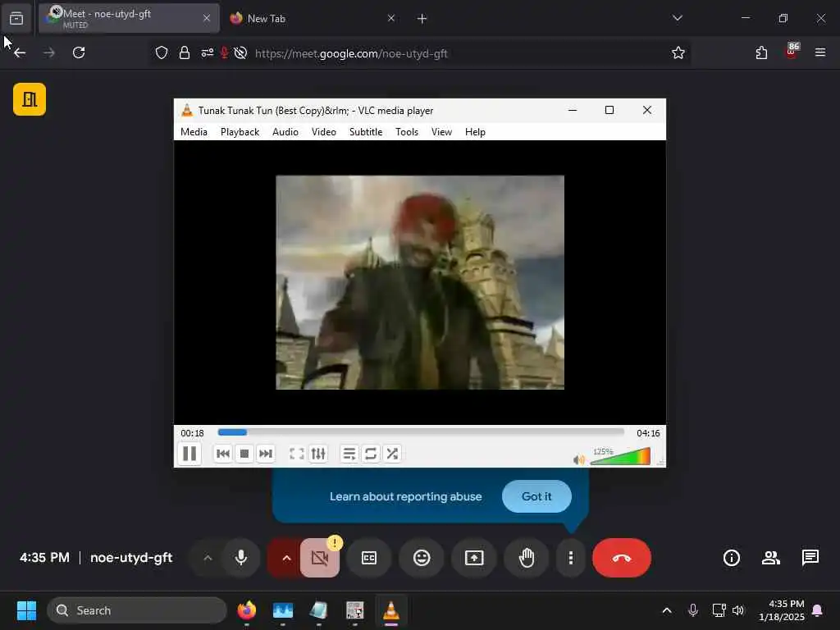The image size is (840, 630).
Task: Show meeting details info icon
Action: 731,558
